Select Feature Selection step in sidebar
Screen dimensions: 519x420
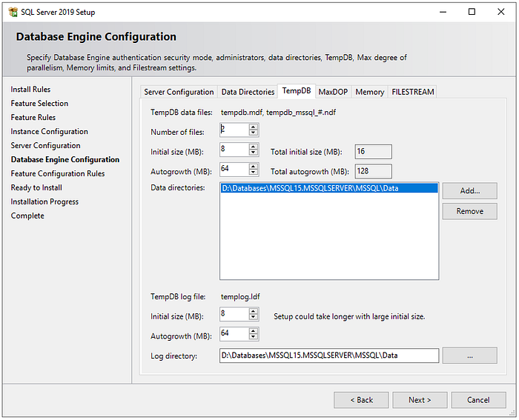pyautogui.click(x=39, y=104)
